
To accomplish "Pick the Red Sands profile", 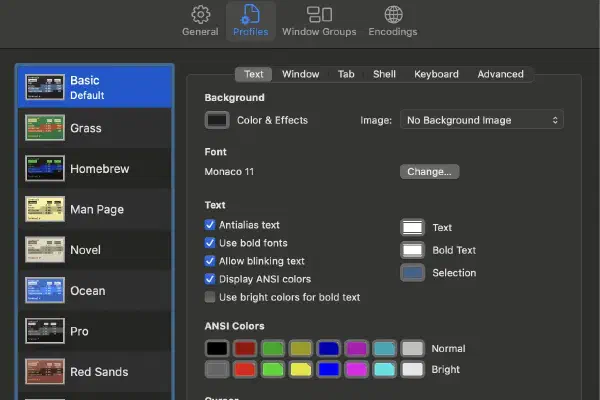I will click(98, 372).
